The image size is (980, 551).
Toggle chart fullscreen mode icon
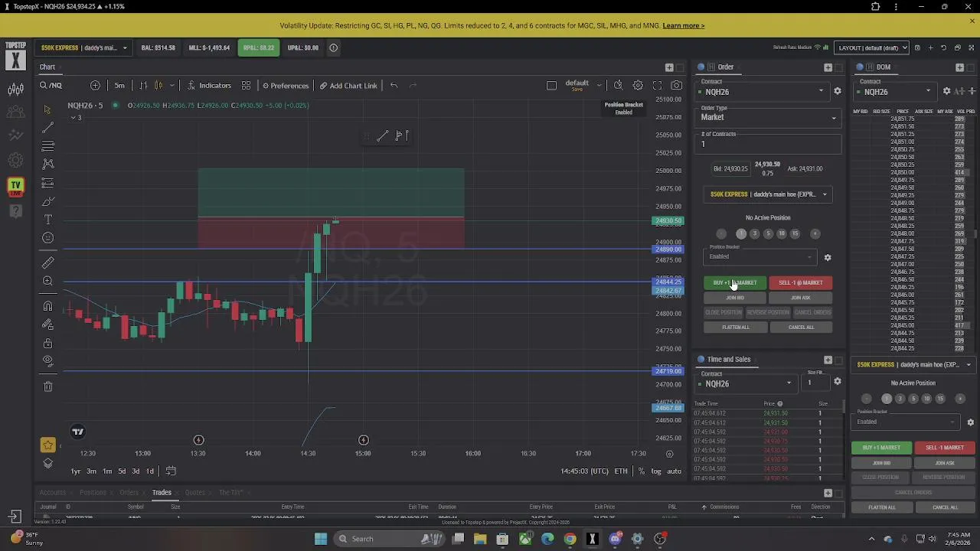[657, 85]
